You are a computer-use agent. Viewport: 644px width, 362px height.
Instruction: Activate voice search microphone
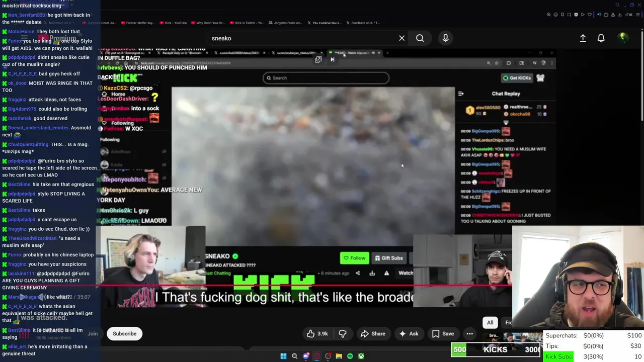[445, 38]
